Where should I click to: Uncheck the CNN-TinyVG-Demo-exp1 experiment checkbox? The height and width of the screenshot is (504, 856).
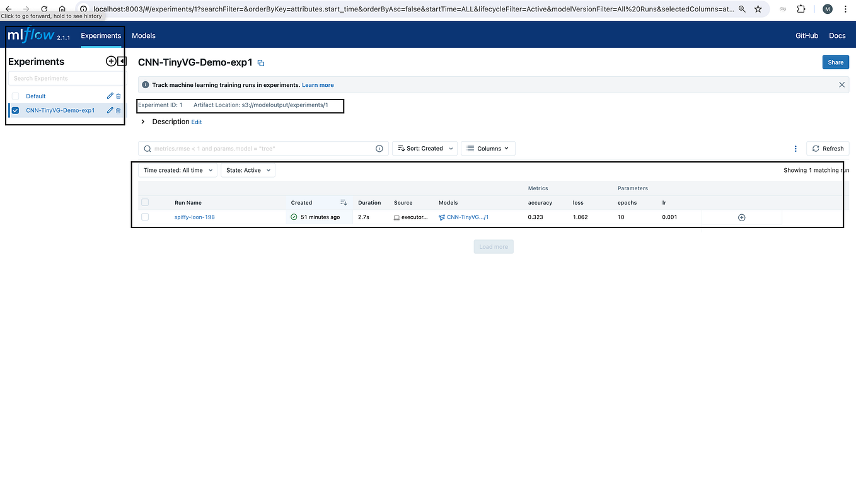tap(15, 110)
